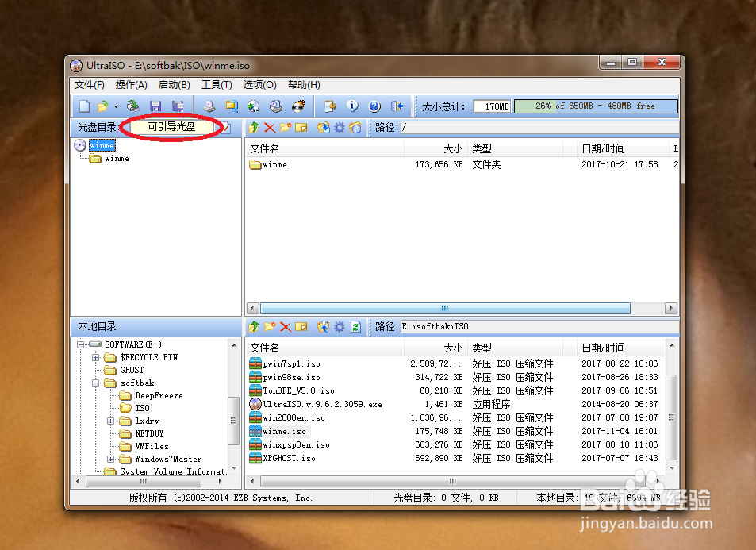Collapse the softbak folder node

click(x=95, y=383)
